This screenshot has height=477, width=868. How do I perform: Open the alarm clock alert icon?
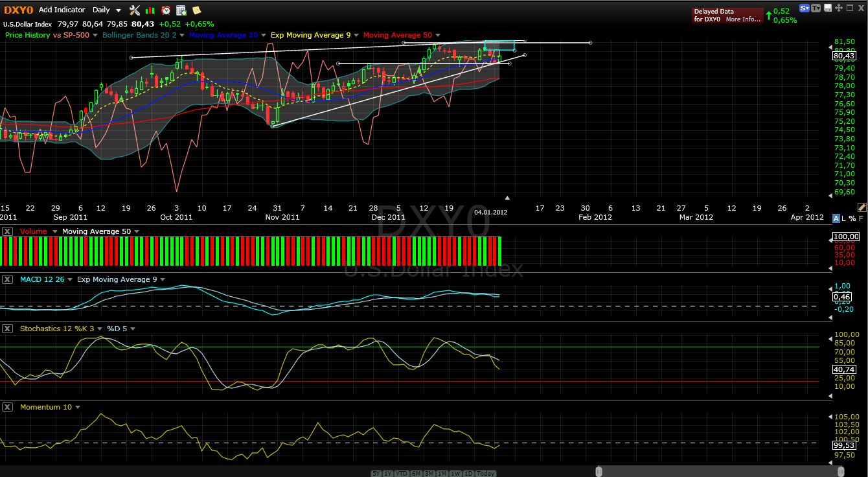click(x=166, y=10)
